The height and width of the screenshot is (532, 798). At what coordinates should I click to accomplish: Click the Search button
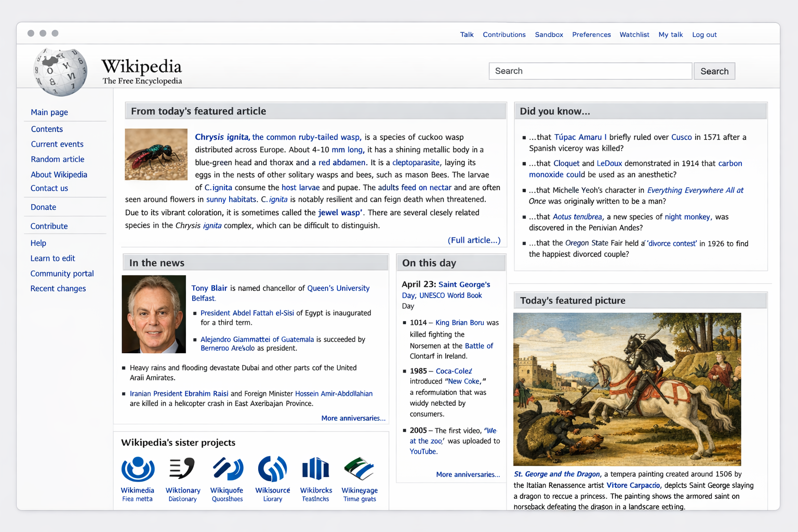coord(714,71)
